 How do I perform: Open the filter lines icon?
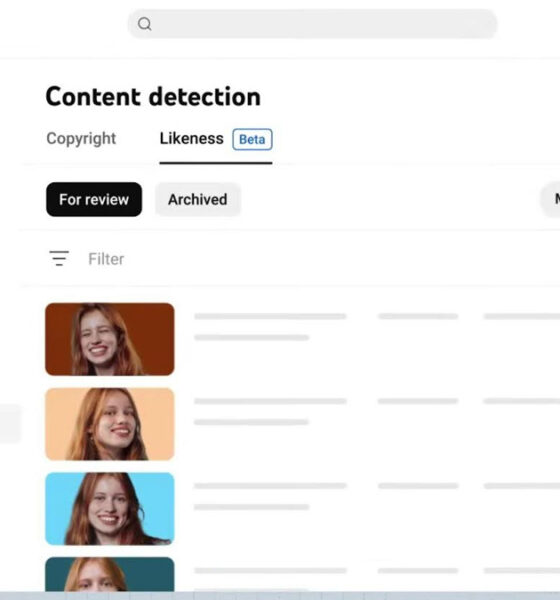[59, 258]
